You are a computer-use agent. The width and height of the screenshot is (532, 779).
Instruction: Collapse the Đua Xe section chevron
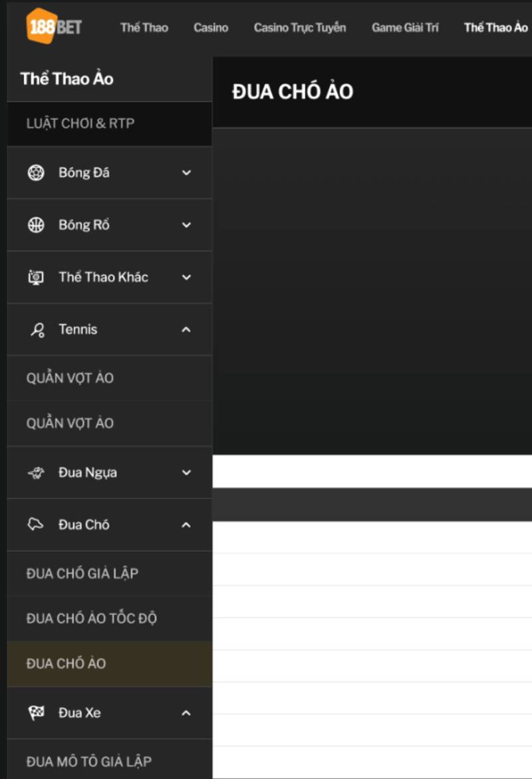[x=186, y=713]
